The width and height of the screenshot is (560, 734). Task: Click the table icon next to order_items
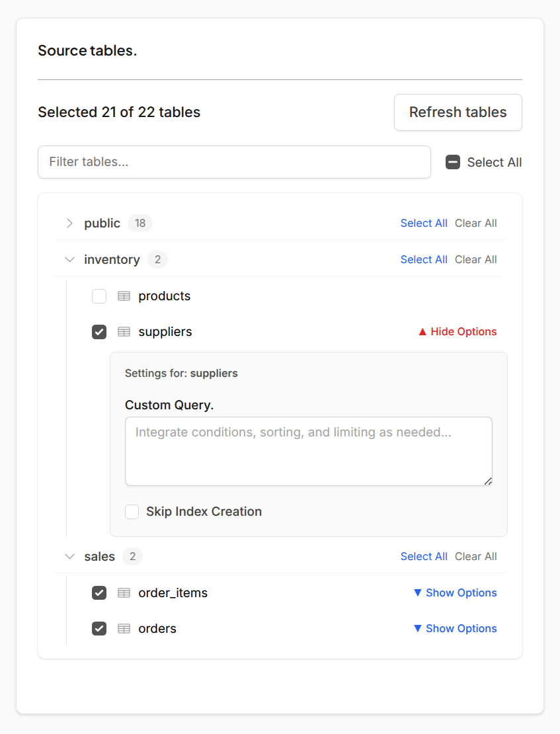124,593
